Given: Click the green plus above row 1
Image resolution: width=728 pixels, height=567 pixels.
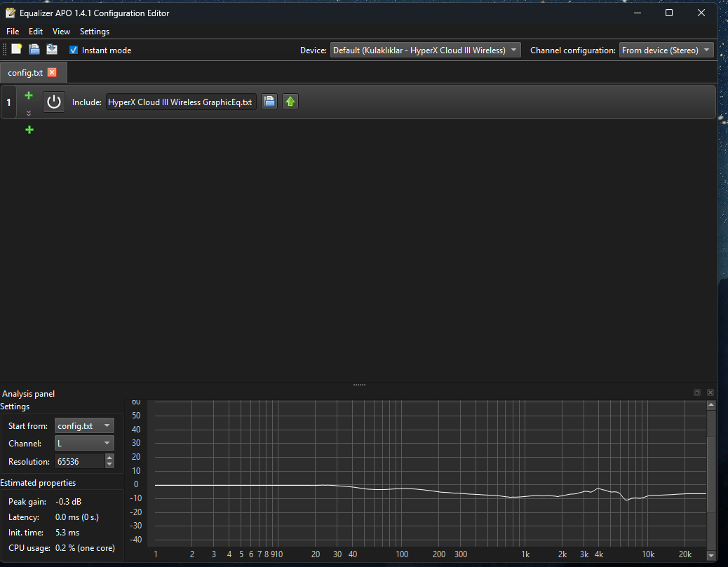Looking at the screenshot, I should click(x=29, y=95).
